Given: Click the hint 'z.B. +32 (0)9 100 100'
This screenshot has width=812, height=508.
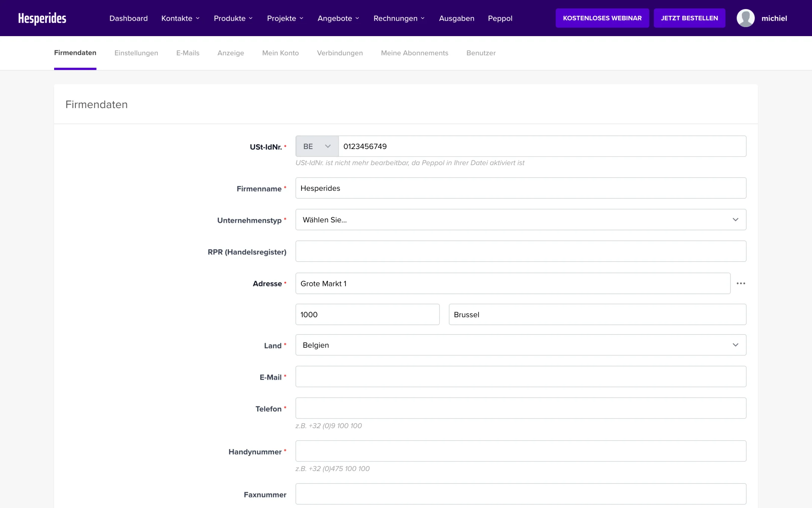Looking at the screenshot, I should (329, 426).
